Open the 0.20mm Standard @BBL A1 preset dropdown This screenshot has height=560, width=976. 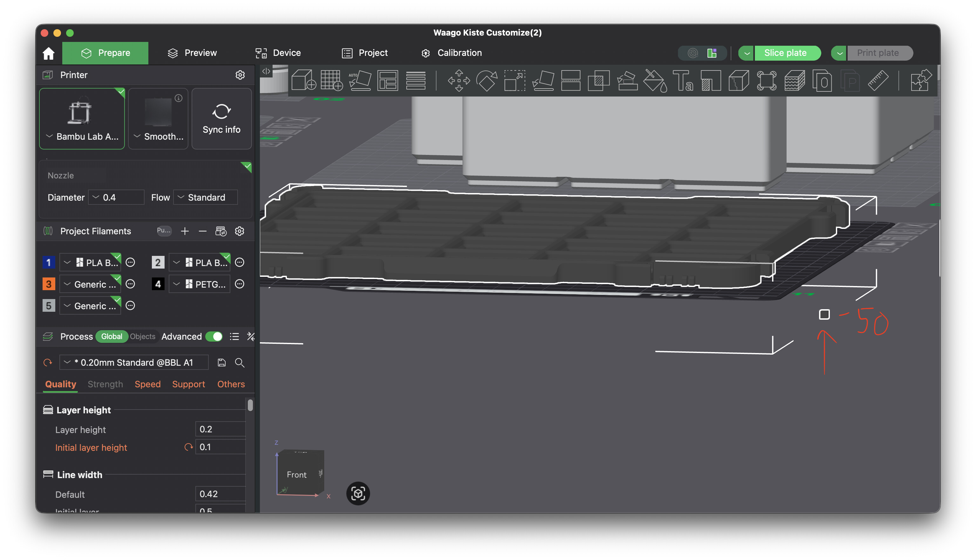pos(134,363)
